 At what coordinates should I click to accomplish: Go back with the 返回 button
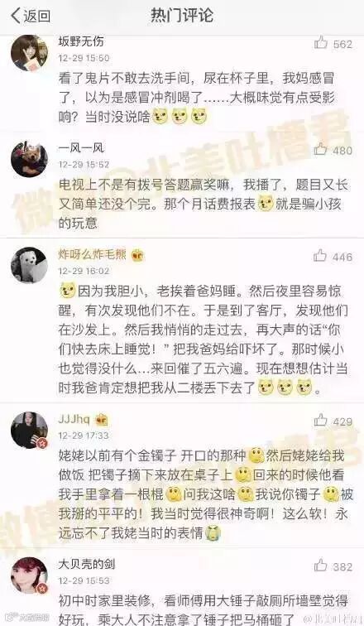click(x=31, y=16)
